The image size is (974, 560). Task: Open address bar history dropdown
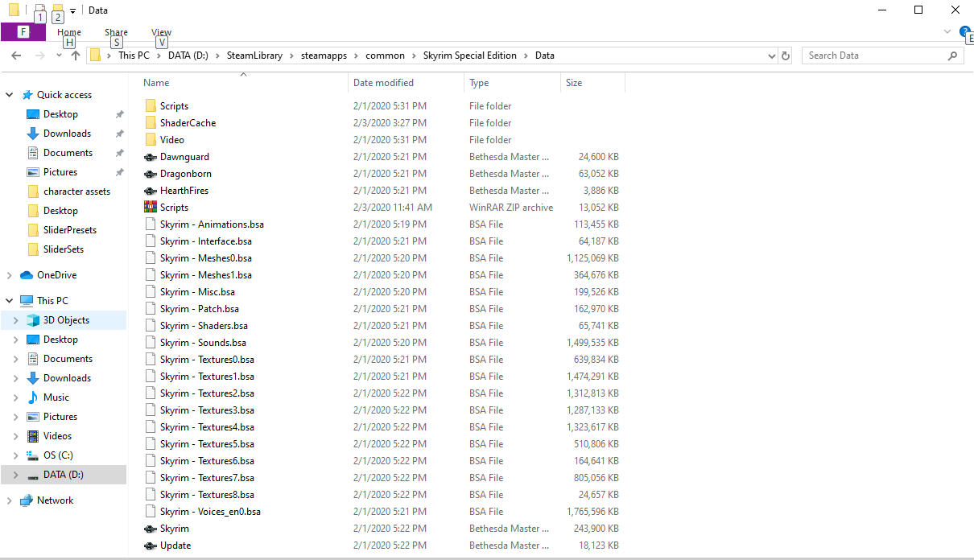(x=772, y=56)
